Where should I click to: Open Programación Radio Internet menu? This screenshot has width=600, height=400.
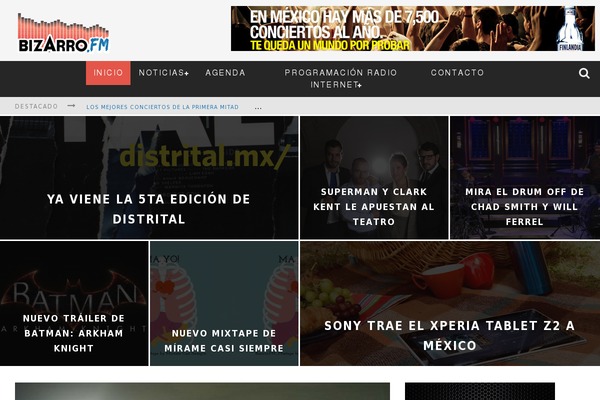point(341,78)
